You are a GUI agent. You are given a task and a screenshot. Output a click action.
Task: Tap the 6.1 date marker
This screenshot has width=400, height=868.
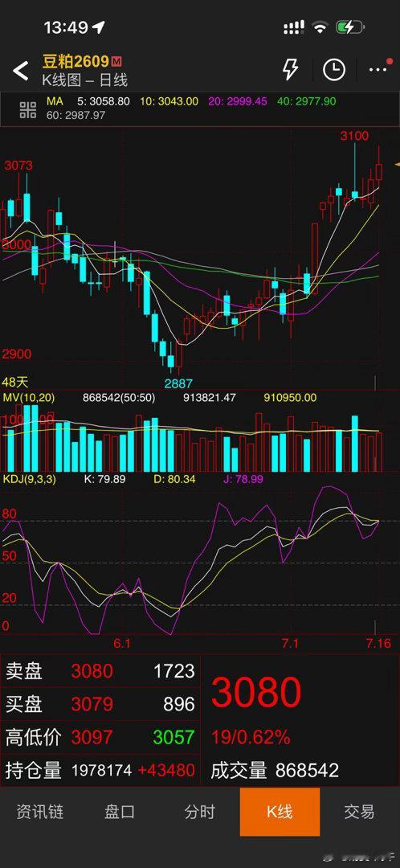(x=122, y=643)
